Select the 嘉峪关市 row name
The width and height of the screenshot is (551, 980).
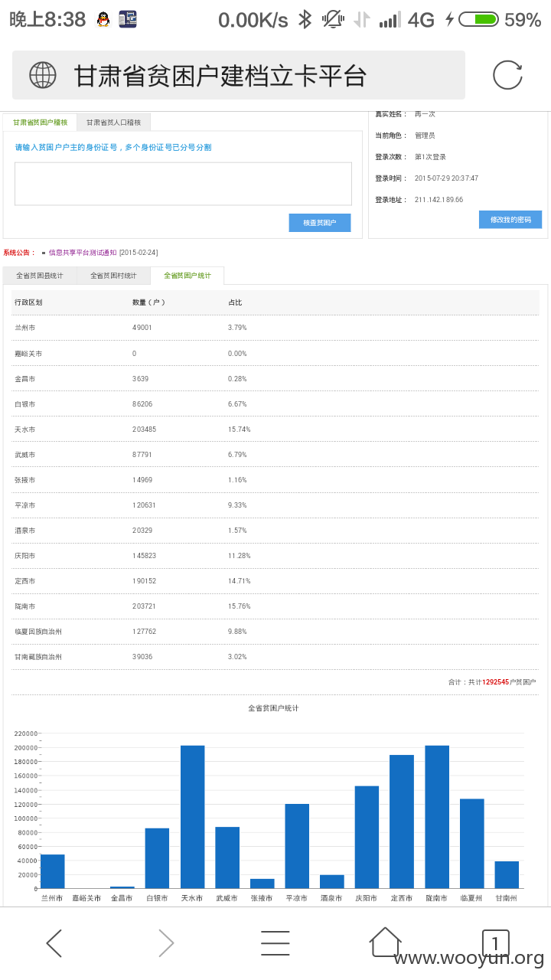pyautogui.click(x=28, y=354)
